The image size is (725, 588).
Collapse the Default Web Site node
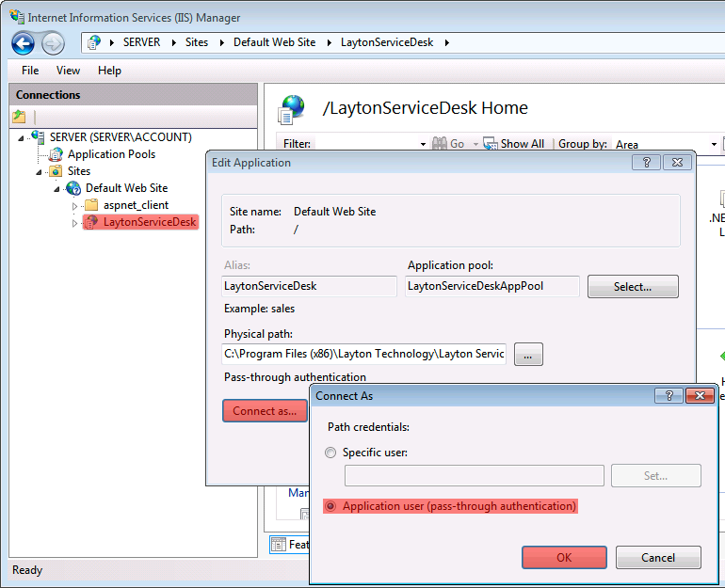[56, 189]
